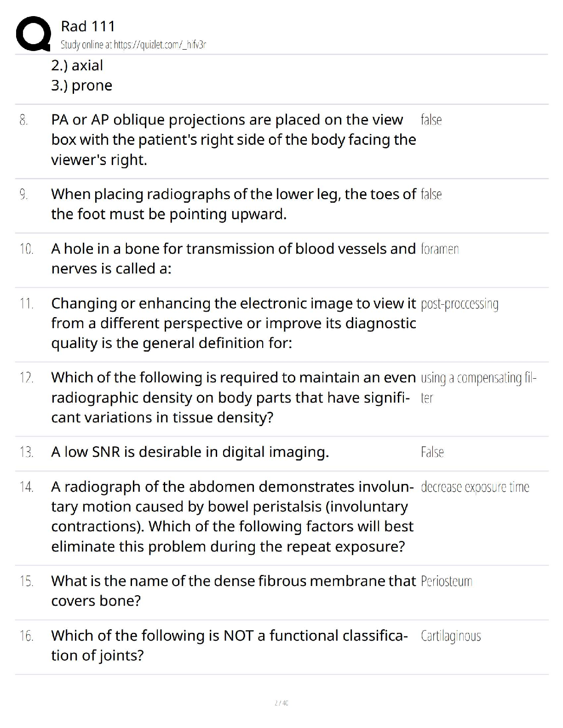Select the 'post-proccessing' answer text
Screen dimensions: 563x728
pos(460,304)
